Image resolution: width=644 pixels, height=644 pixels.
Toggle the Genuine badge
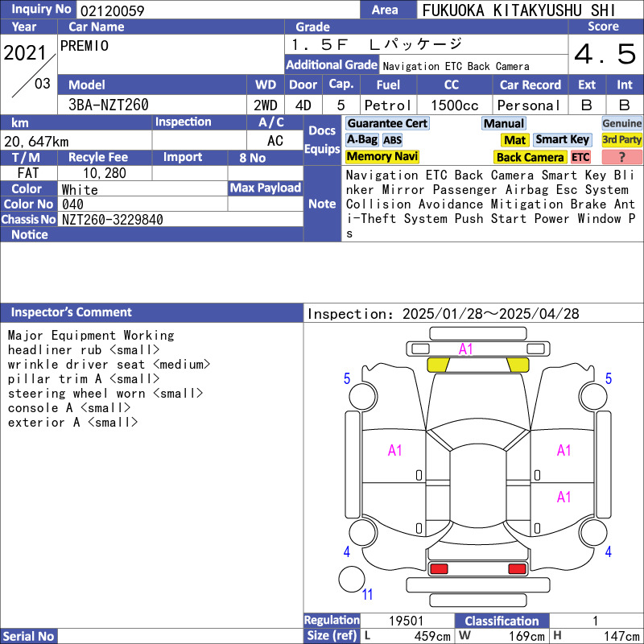point(621,123)
